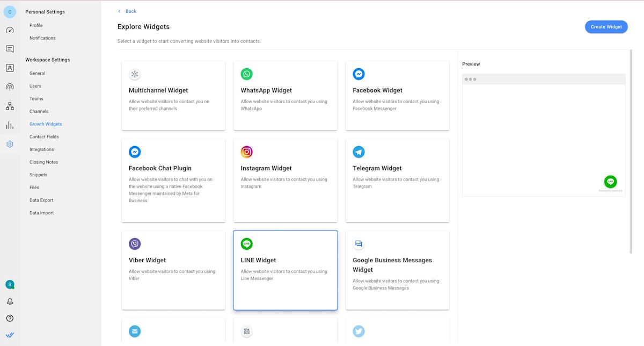Viewport: 644px width, 346px height.
Task: Select the LINE Widget card title
Action: coord(258,260)
